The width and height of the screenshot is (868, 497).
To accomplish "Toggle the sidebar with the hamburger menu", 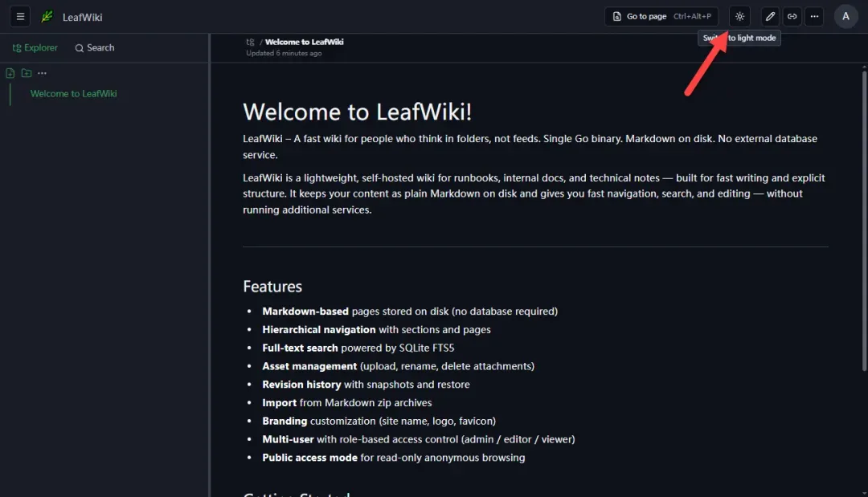I will [x=20, y=17].
